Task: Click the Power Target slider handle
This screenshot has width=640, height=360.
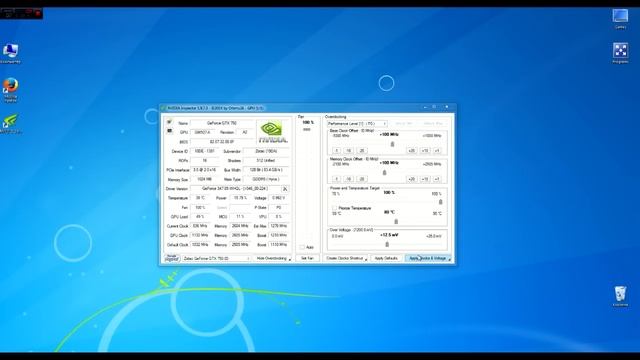Action: pyautogui.click(x=440, y=202)
